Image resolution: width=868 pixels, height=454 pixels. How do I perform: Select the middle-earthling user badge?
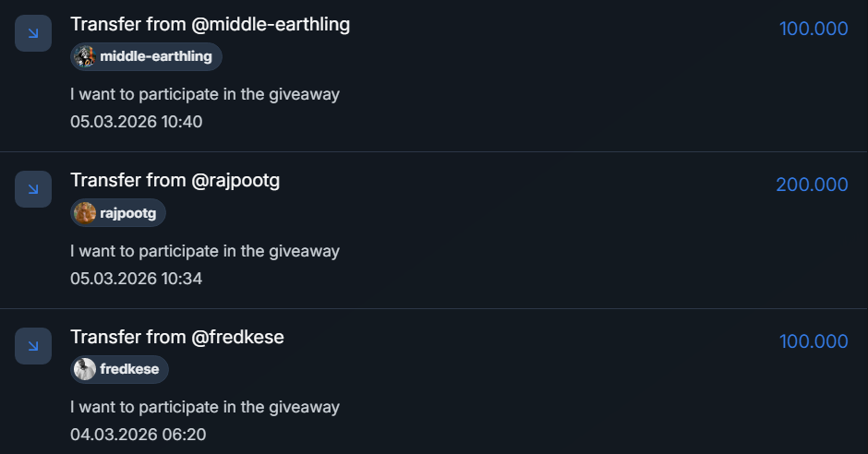click(146, 56)
